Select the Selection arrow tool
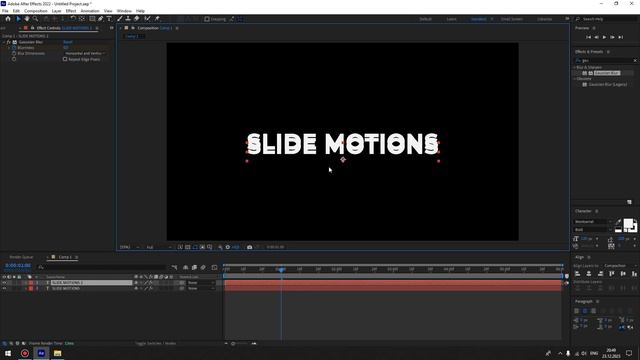The image size is (640, 360). pos(18,19)
